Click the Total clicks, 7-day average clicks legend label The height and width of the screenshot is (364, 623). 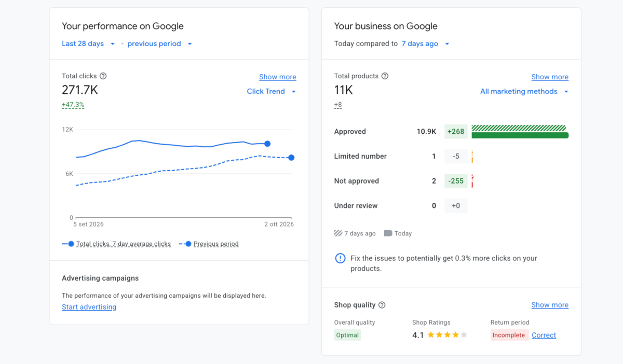pyautogui.click(x=124, y=244)
